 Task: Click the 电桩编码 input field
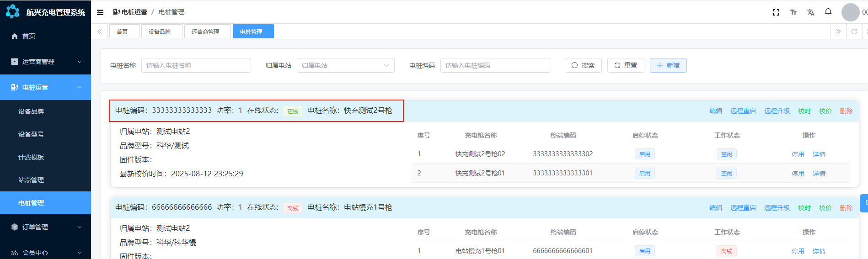[x=495, y=65]
